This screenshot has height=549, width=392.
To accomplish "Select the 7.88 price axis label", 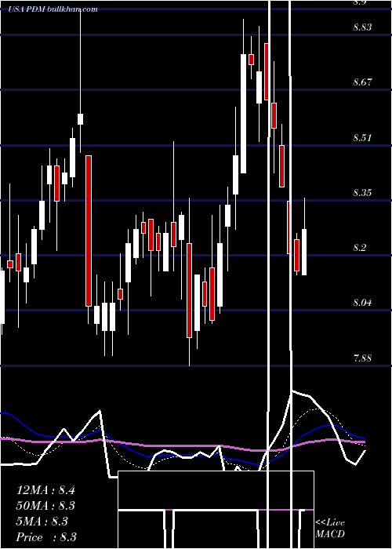I will (362, 358).
